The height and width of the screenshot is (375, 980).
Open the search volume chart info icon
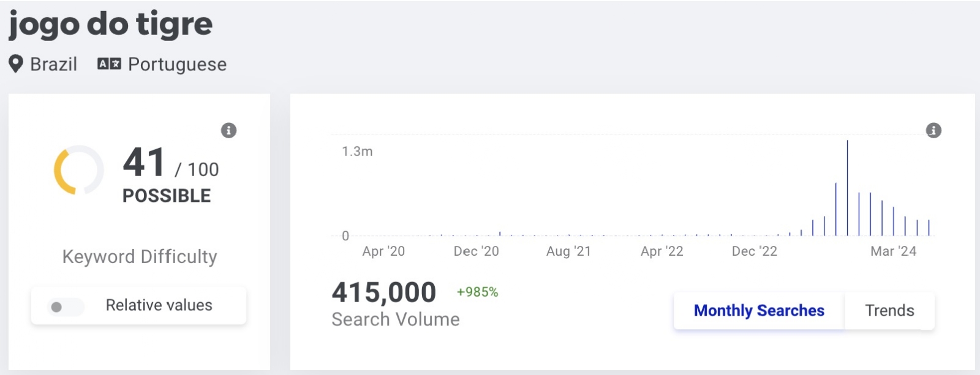[x=933, y=130]
